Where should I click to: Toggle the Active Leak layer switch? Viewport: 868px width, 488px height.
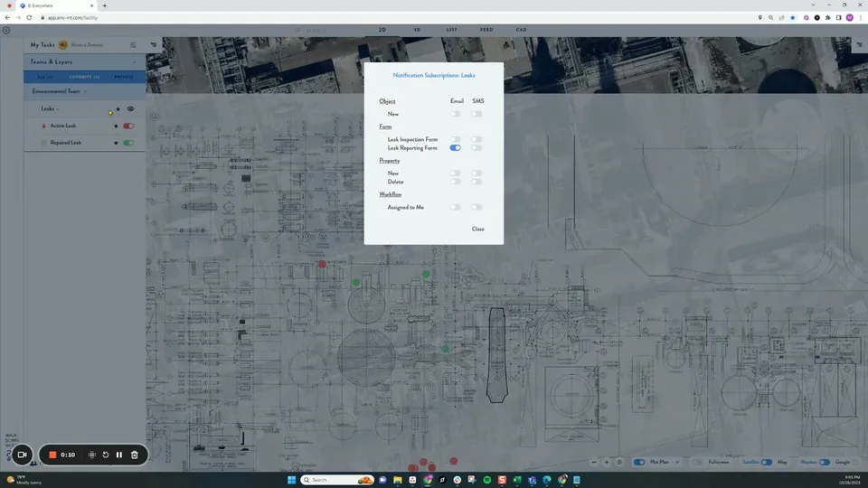pos(128,127)
